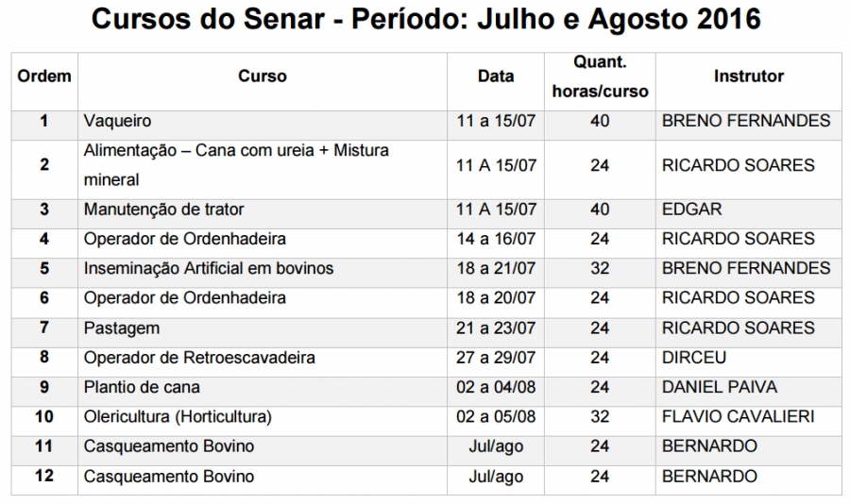Click the Operador de Retroescavadeira cell
Viewport: 850px width, 504px height.
(263, 358)
